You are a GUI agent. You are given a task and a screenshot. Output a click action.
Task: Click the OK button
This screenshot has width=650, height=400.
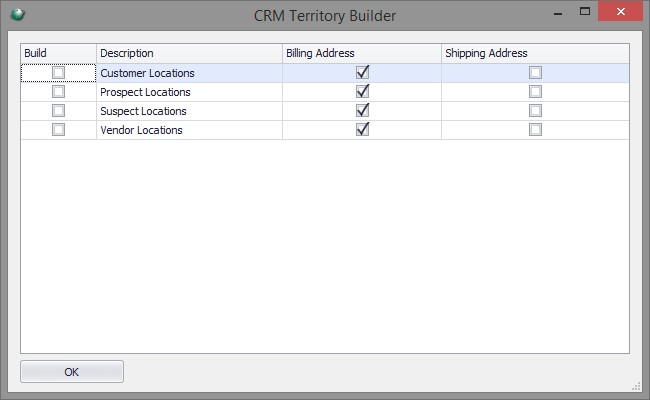[x=72, y=372]
